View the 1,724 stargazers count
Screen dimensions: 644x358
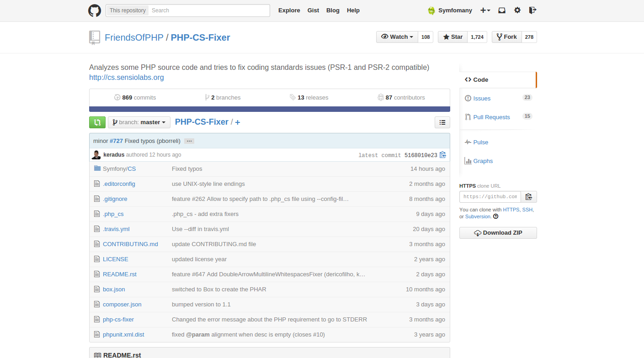pyautogui.click(x=477, y=37)
